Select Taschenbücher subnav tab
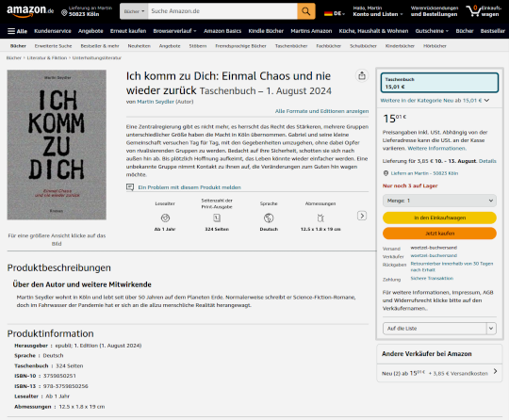This screenshot has width=509, height=420. point(291,46)
